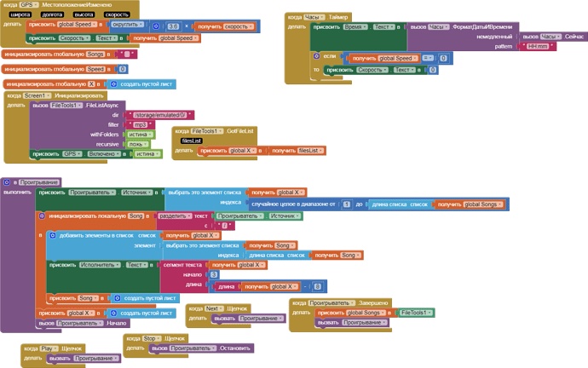This screenshot has height=368, width=588.
Task: Open the GPS component dropdown in location event
Action: [x=28, y=4]
